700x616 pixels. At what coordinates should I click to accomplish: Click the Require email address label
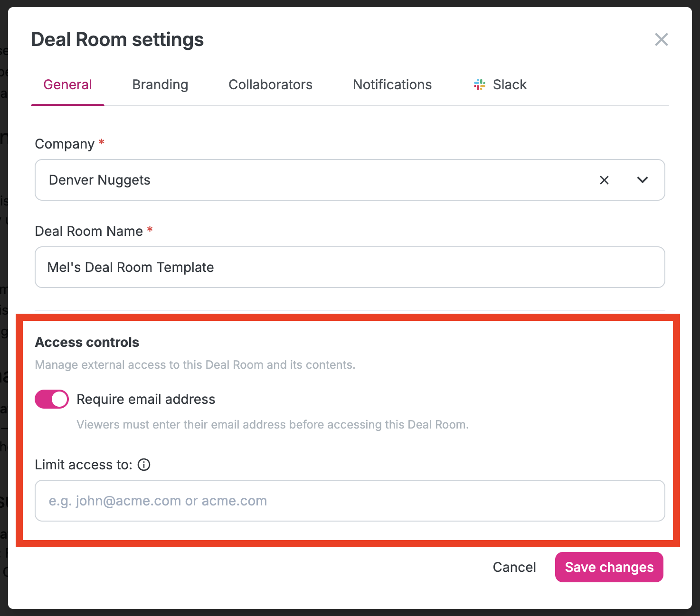click(x=146, y=399)
